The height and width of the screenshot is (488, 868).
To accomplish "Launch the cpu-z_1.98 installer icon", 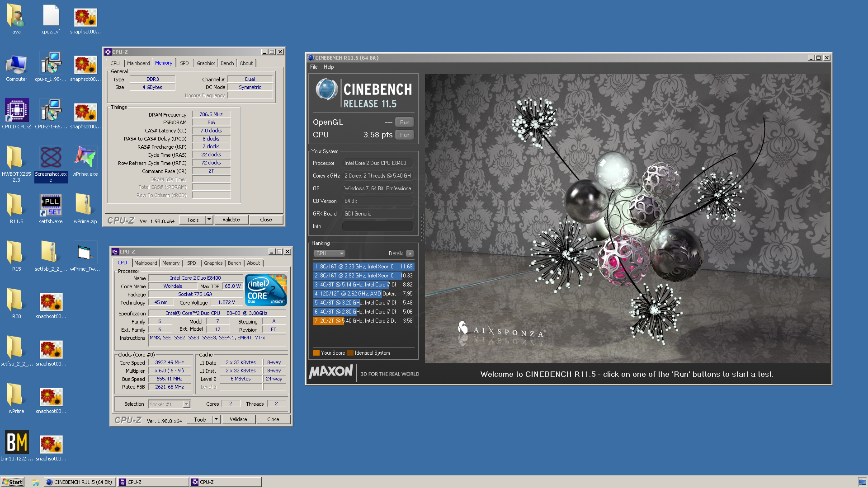I will [51, 66].
